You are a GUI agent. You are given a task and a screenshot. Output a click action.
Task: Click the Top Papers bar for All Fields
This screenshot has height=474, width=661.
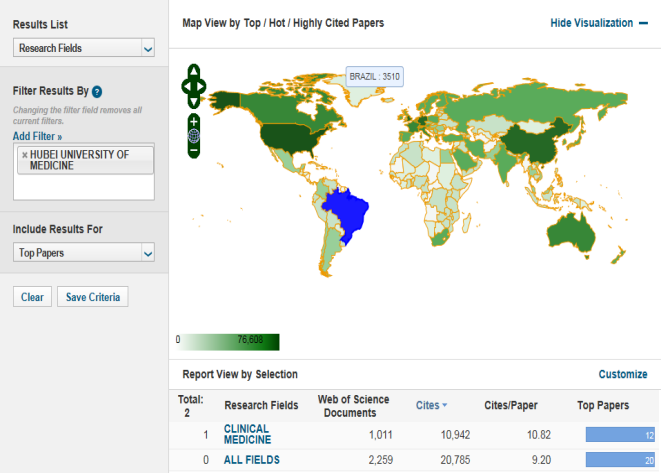click(x=617, y=460)
